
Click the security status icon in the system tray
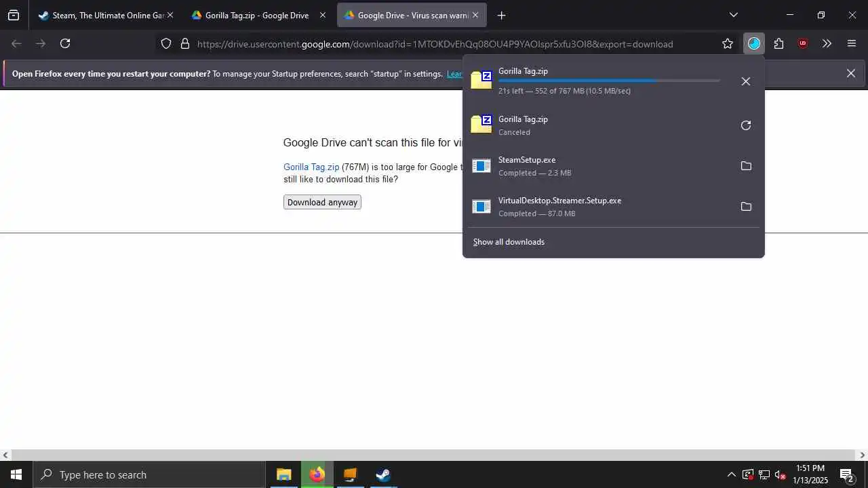(x=748, y=474)
